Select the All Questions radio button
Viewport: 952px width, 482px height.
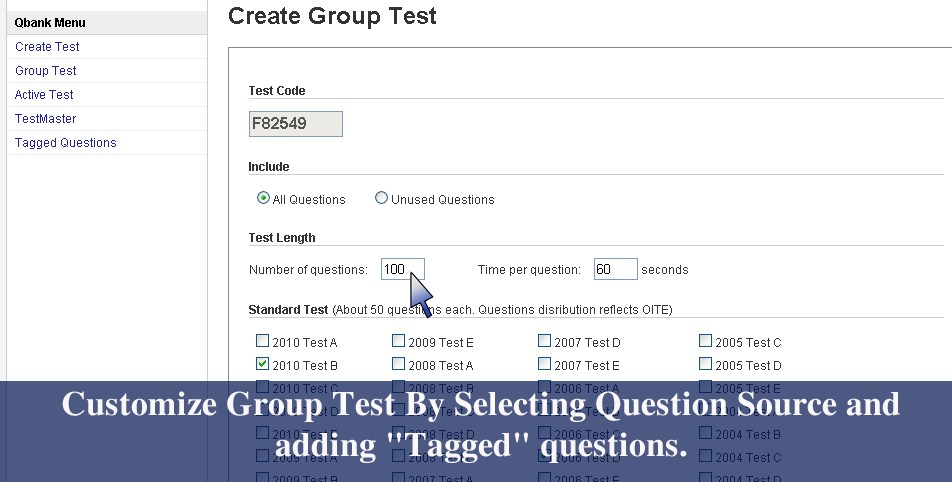coord(264,198)
